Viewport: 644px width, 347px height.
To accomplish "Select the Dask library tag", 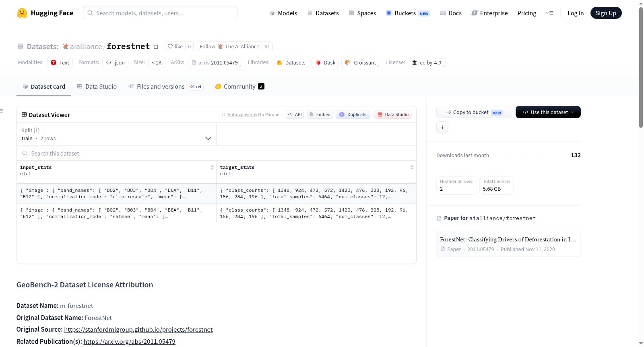I will pyautogui.click(x=325, y=62).
